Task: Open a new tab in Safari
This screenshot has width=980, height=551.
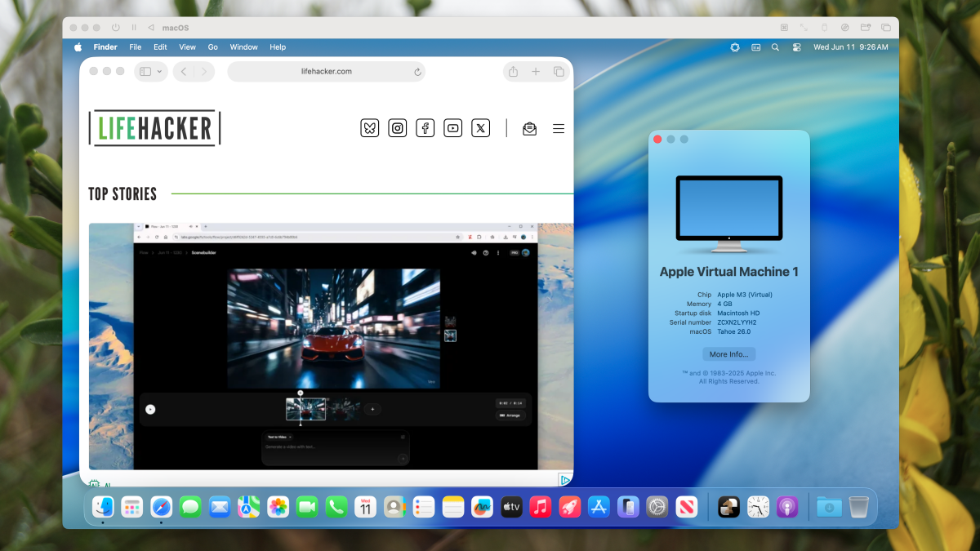Action: 536,72
